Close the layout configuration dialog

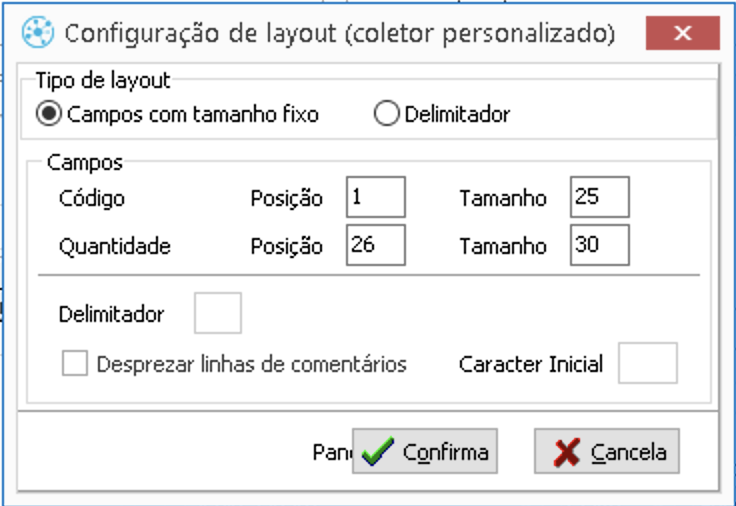click(x=683, y=33)
